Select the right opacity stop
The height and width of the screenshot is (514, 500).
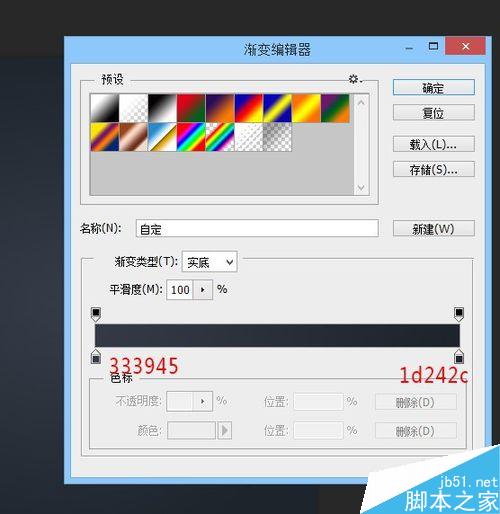coord(459,314)
